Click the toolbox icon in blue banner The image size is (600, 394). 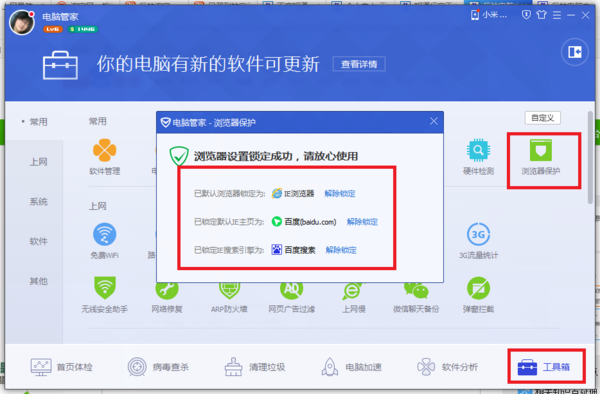(60, 65)
